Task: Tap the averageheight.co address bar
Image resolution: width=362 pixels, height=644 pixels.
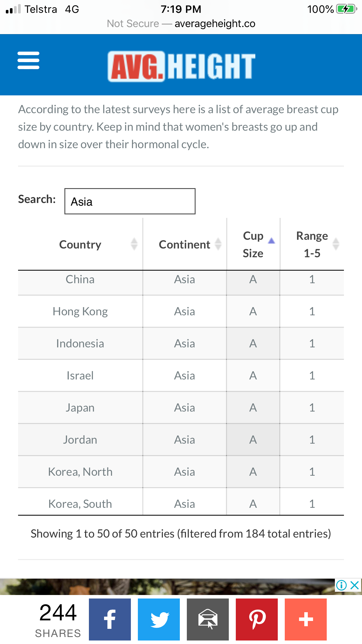Action: 181,24
